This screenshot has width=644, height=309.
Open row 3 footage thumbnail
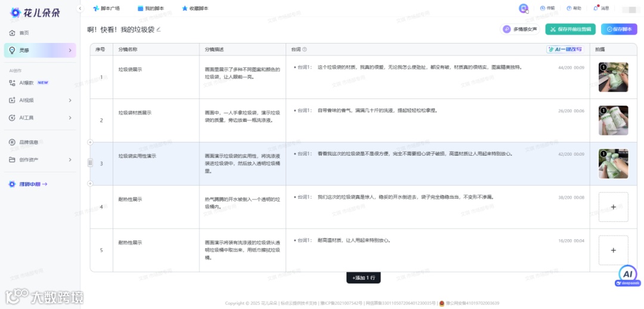pyautogui.click(x=613, y=163)
